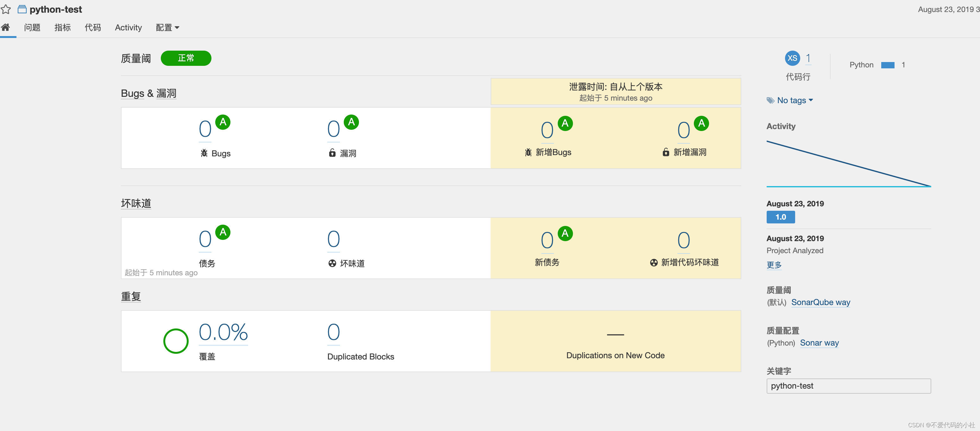Click the XS size rating badge
Screen dimensions: 980x431
(x=792, y=58)
